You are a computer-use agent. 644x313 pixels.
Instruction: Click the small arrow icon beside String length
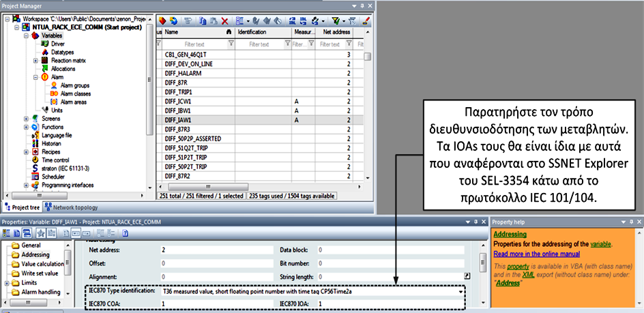coord(467,276)
